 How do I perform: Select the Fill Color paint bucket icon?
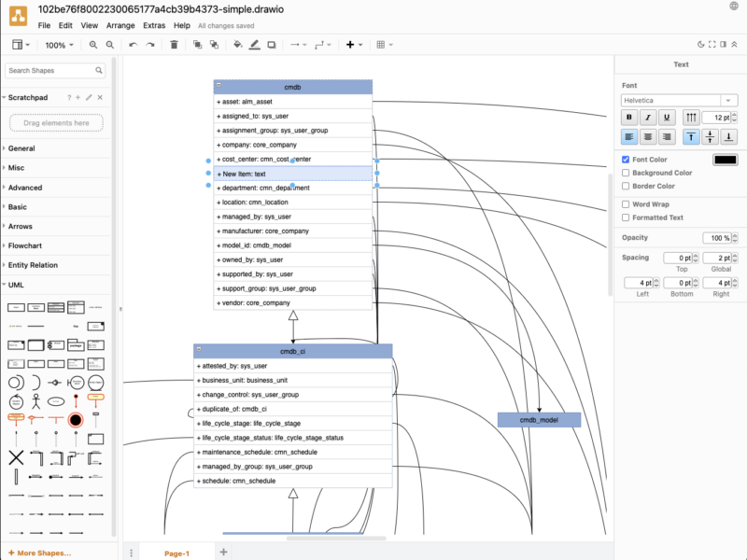[237, 44]
